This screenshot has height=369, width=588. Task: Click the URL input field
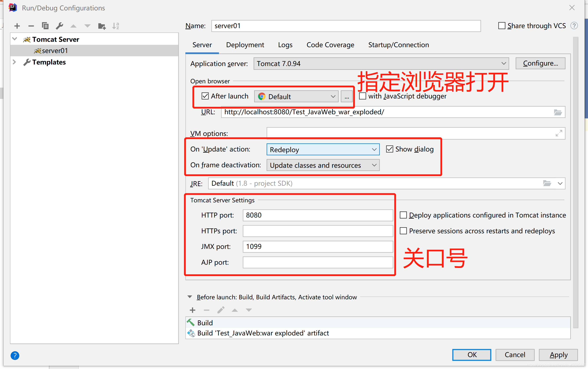click(x=393, y=112)
